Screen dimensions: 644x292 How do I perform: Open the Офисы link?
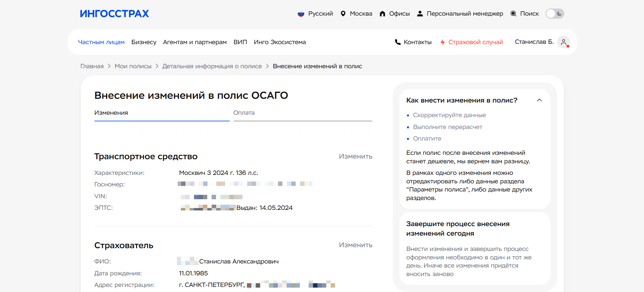399,14
